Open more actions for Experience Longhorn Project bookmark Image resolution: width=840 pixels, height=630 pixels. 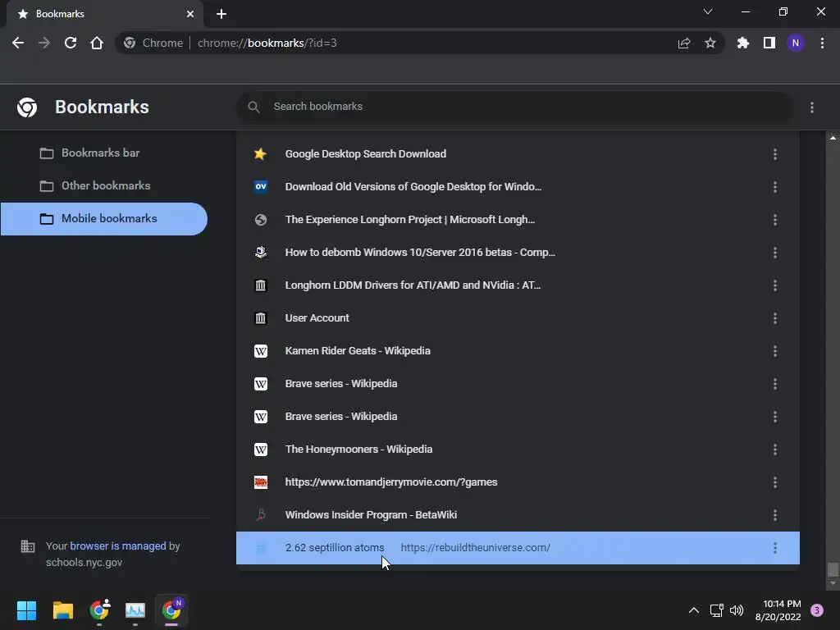774,220
